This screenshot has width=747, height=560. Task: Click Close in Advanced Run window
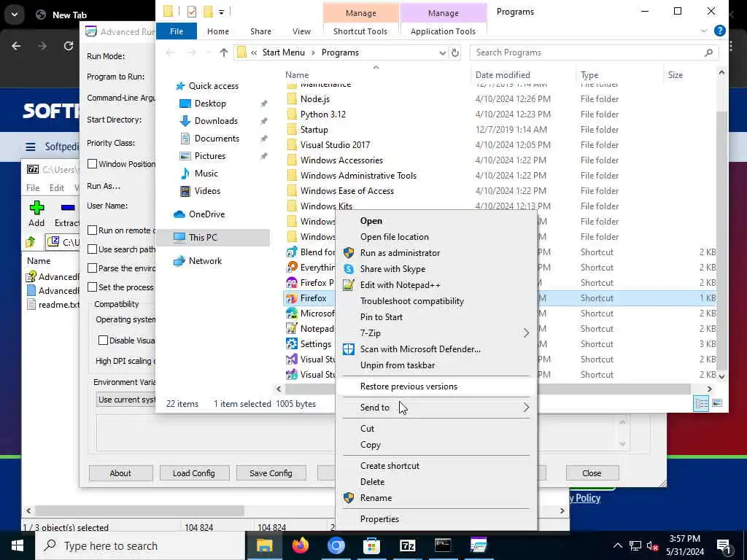pyautogui.click(x=592, y=472)
